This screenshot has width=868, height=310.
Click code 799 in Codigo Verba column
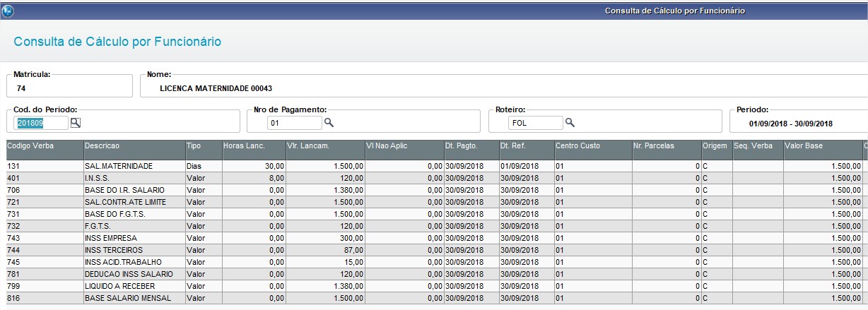(x=13, y=286)
